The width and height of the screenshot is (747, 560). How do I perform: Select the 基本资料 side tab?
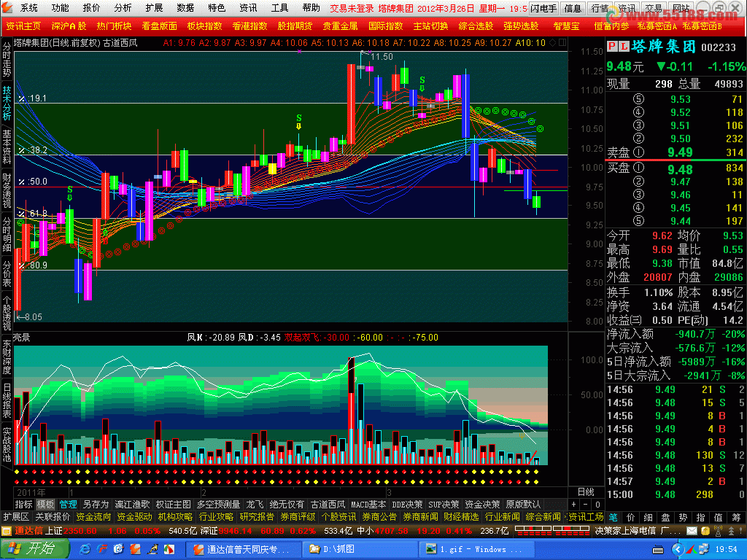7,147
